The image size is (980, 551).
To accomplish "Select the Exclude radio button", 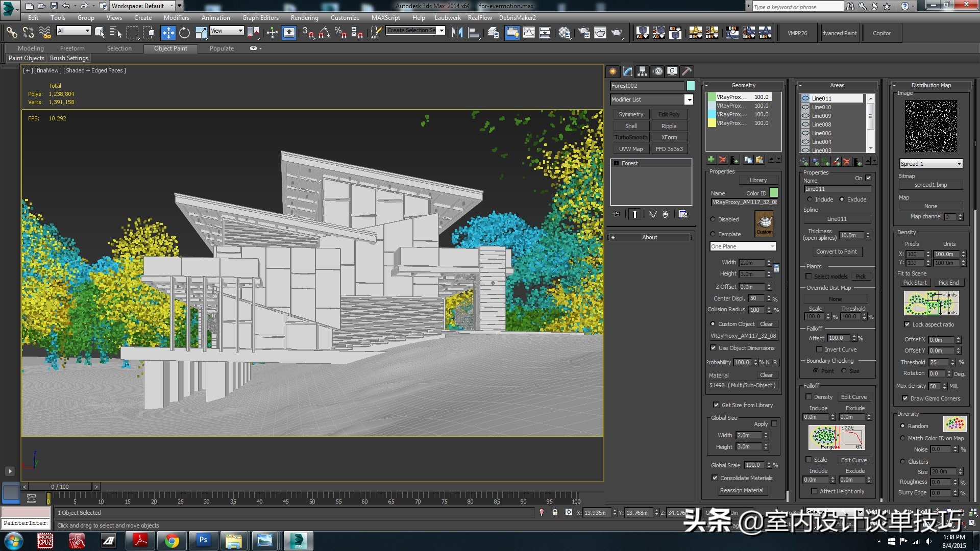I will pyautogui.click(x=842, y=199).
